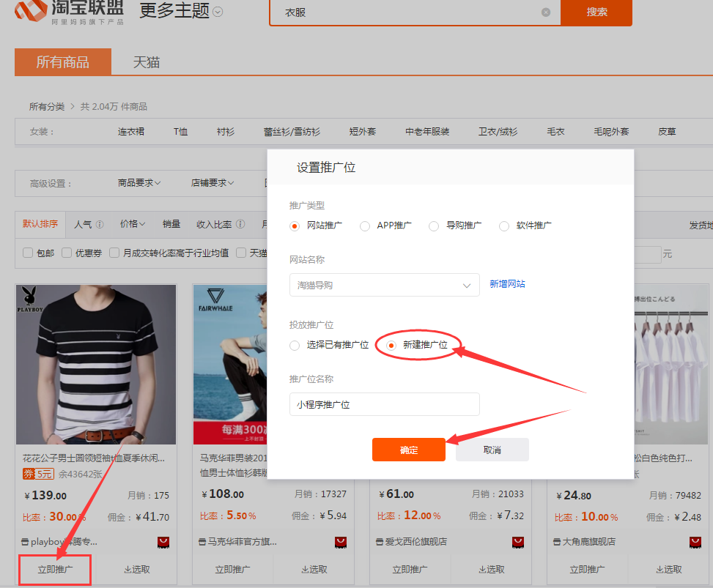Click the Tmall icon on the 马克华菲 product card
The width and height of the screenshot is (713, 588).
pyautogui.click(x=341, y=543)
